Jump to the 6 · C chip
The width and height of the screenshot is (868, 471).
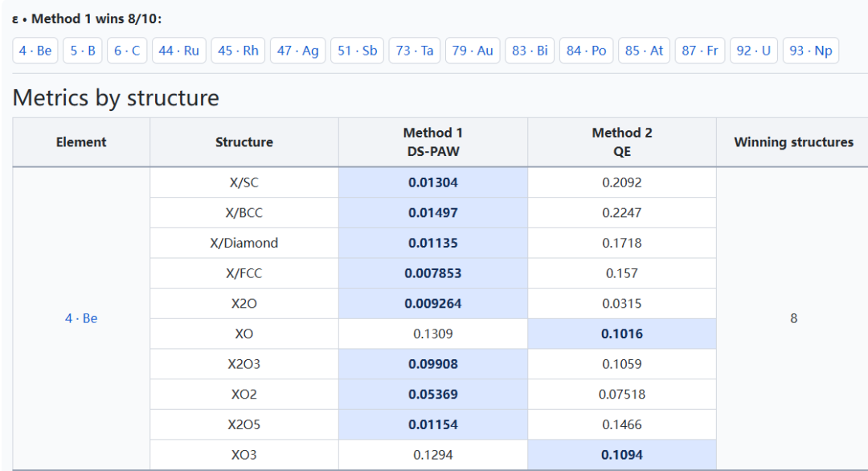pyautogui.click(x=127, y=51)
